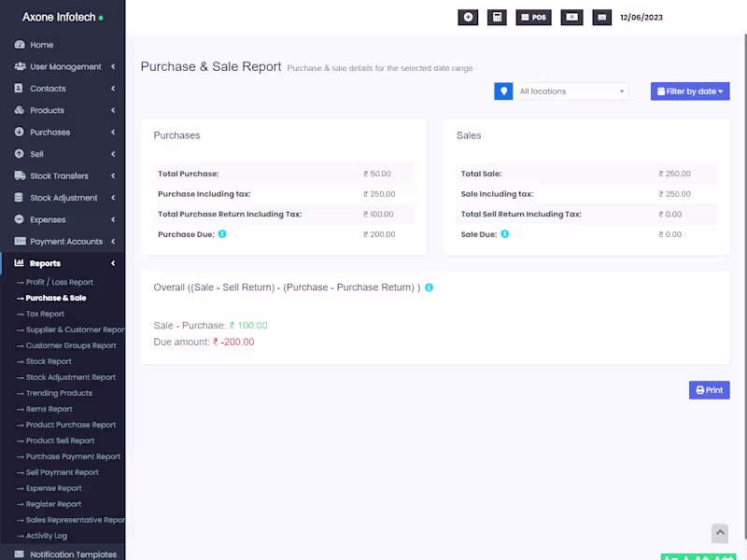Open the Filter by date dropdown
Screen dimensions: 747x560
click(x=690, y=91)
